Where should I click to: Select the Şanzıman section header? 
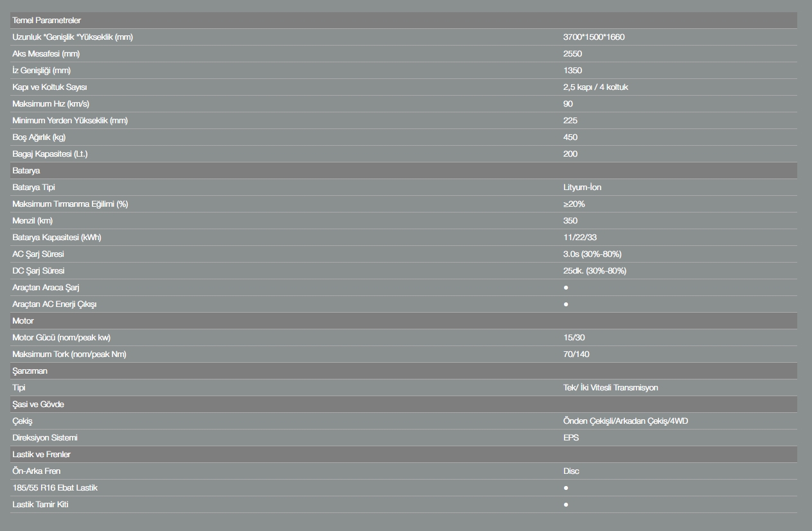[403, 371]
